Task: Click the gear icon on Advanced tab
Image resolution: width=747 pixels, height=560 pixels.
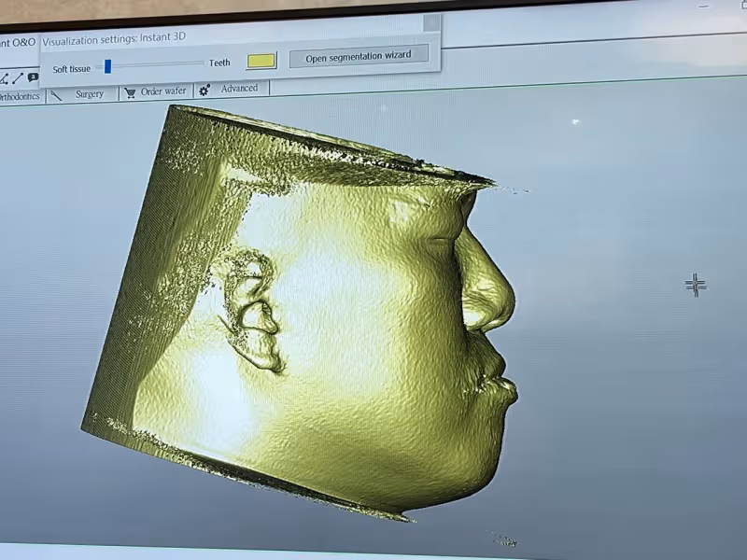Action: tap(204, 90)
